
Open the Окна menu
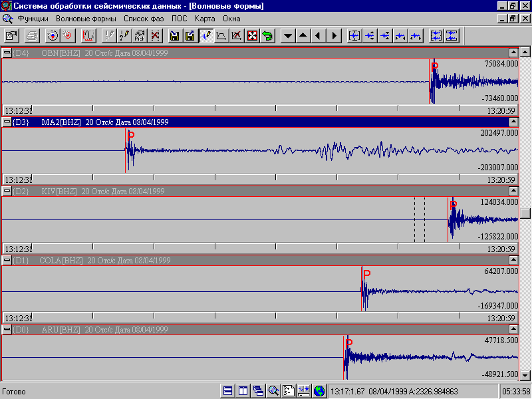coord(231,19)
